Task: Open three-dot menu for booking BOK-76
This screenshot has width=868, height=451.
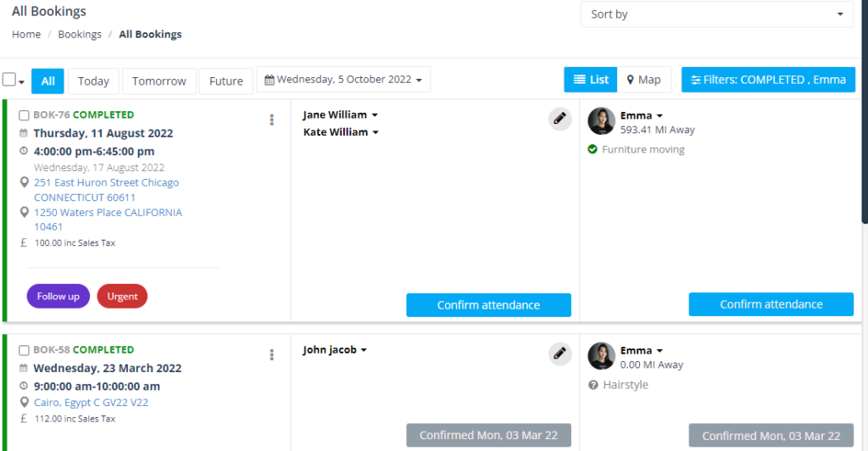Action: click(271, 120)
